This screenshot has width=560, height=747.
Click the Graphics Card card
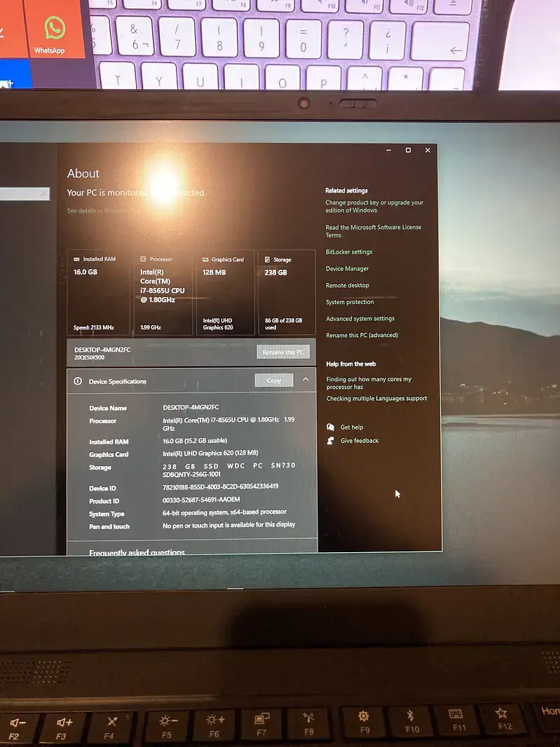(x=225, y=292)
